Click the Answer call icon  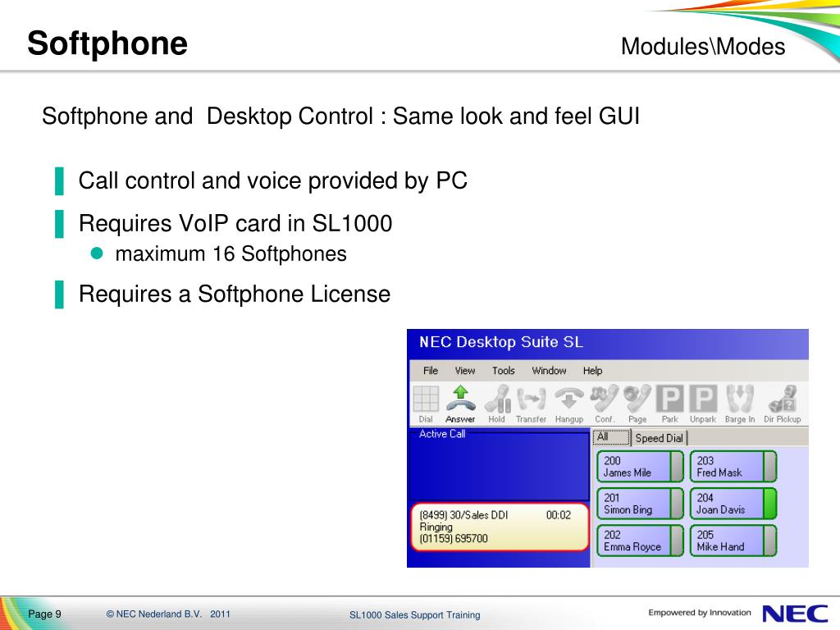[x=460, y=404]
